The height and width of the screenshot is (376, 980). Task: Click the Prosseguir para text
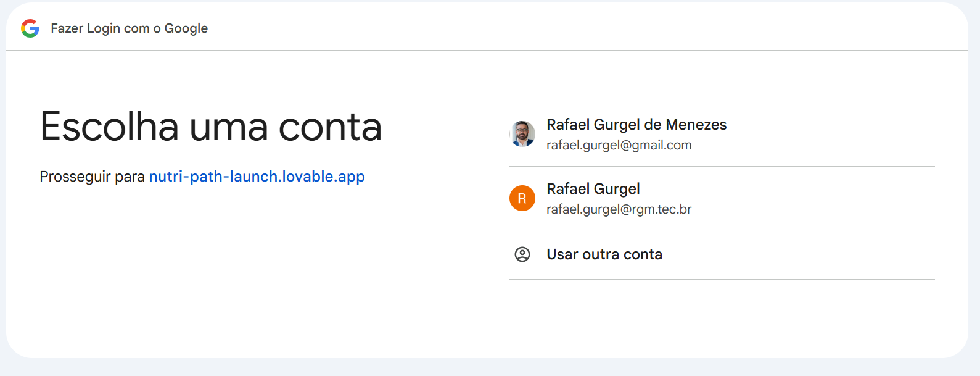click(92, 177)
